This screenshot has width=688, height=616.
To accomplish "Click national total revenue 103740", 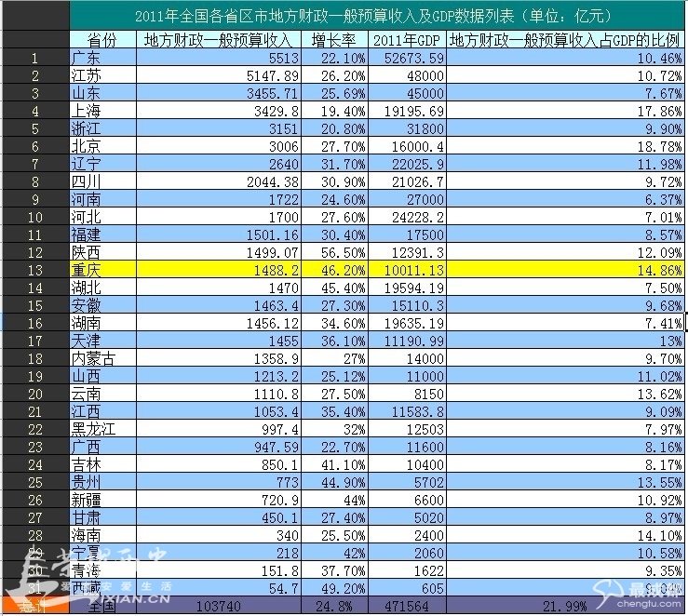I will coord(219,606).
